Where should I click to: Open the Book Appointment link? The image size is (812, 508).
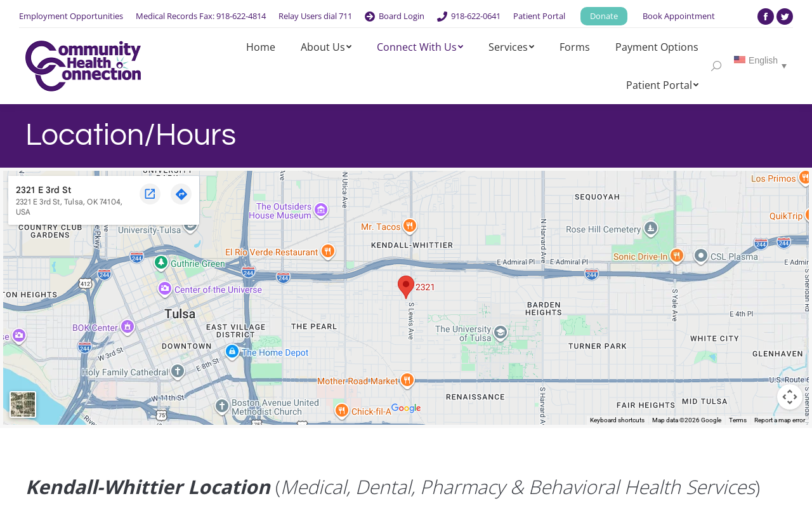coord(679,16)
